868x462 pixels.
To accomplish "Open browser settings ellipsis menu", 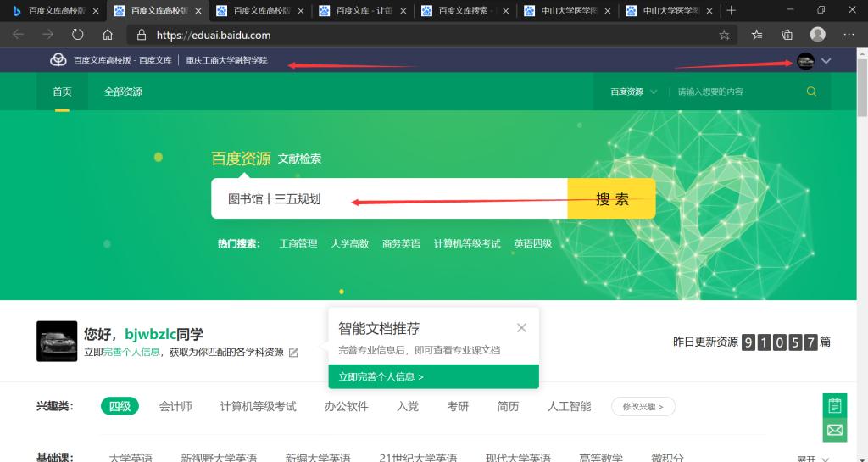I will click(x=849, y=35).
